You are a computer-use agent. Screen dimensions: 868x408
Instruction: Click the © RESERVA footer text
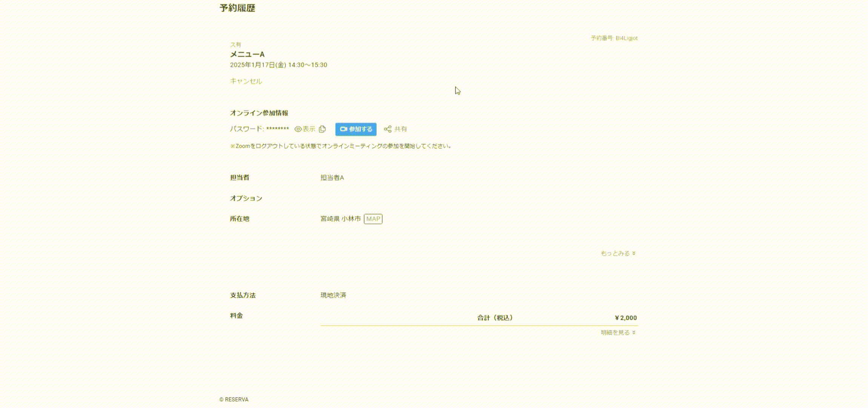click(234, 400)
